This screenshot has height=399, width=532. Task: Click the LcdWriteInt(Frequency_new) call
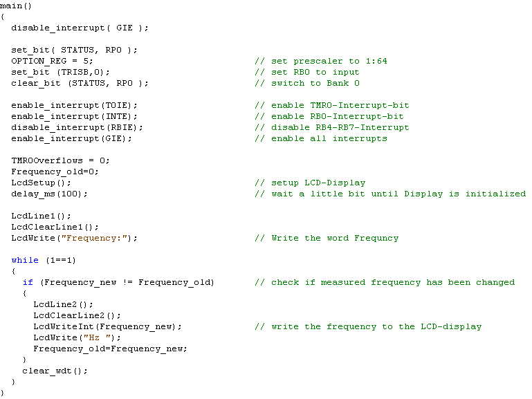pos(107,326)
